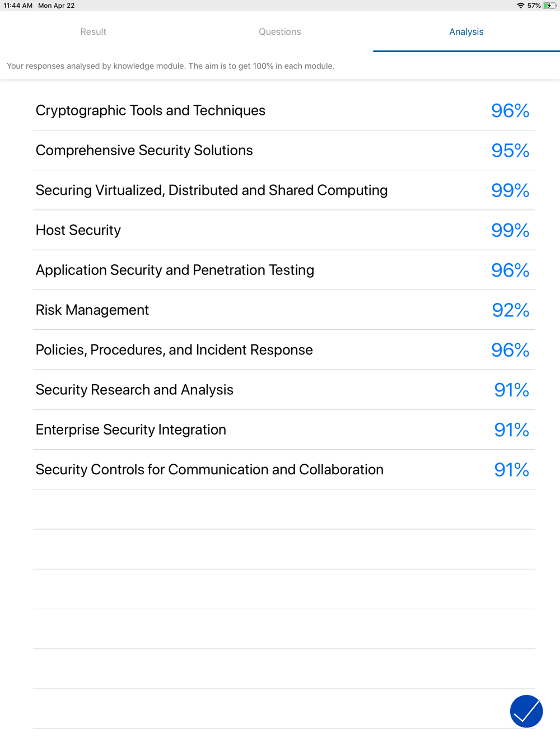Open Cryptographic Tools and Techniques module
The height and width of the screenshot is (747, 560).
(151, 110)
